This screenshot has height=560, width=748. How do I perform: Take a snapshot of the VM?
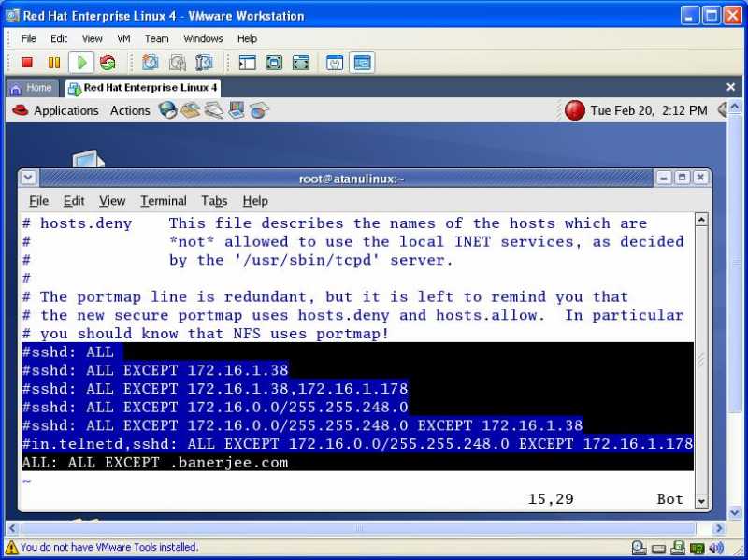tap(151, 63)
